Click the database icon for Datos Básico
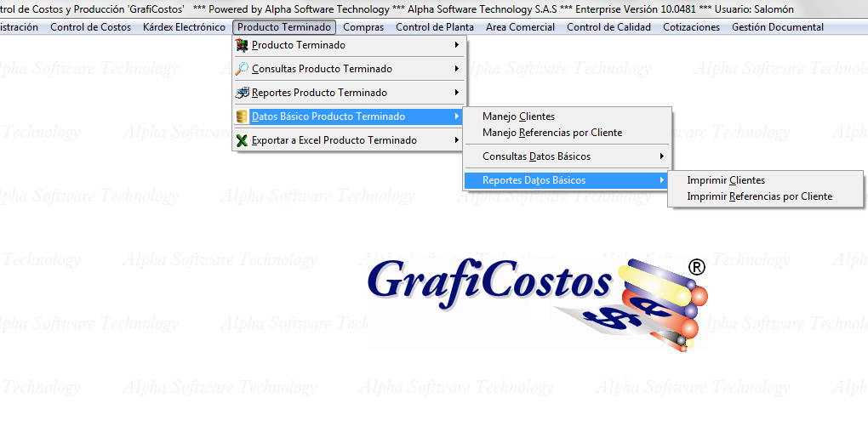 click(x=243, y=116)
